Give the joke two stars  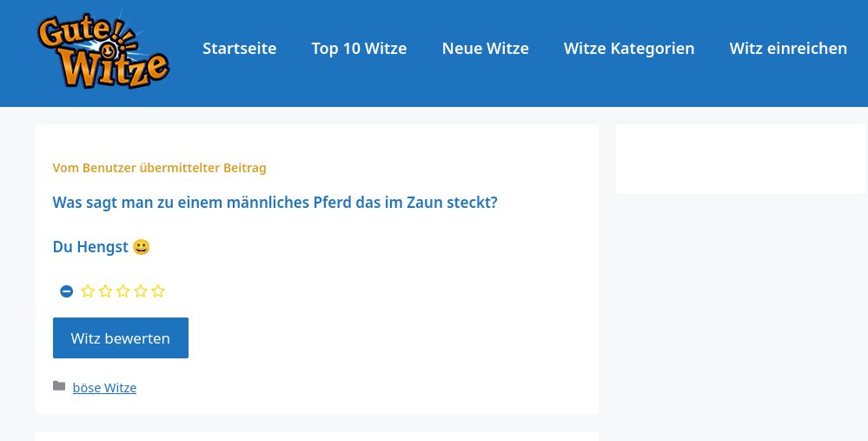tap(105, 291)
